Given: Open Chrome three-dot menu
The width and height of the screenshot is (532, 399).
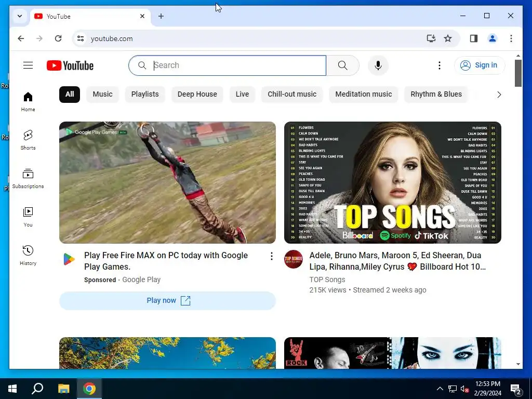Looking at the screenshot, I should pos(511,38).
